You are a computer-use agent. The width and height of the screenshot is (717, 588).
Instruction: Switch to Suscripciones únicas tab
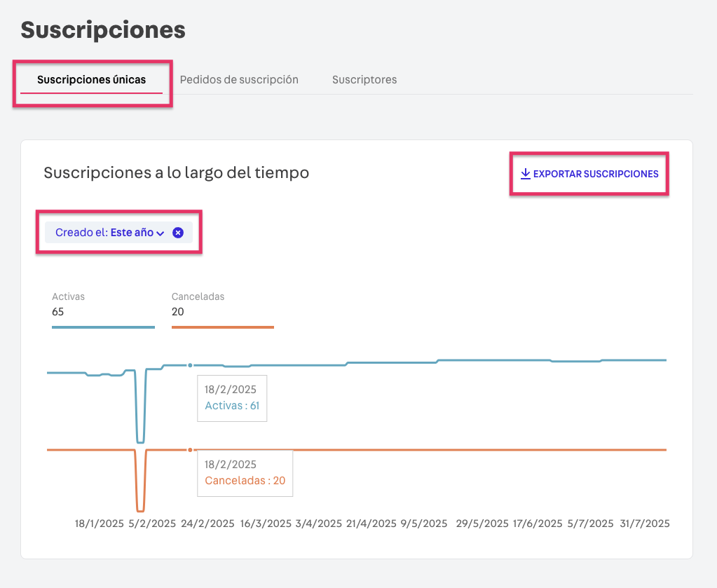92,80
